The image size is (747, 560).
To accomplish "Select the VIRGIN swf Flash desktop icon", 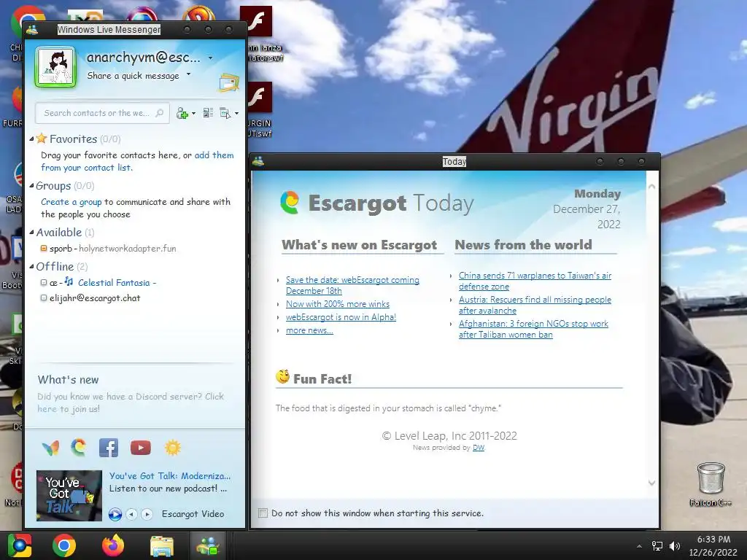I will point(259,110).
